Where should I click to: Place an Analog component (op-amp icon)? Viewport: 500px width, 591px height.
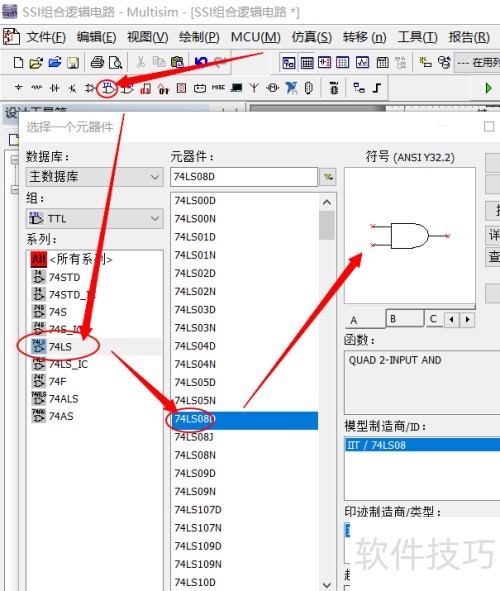click(89, 88)
